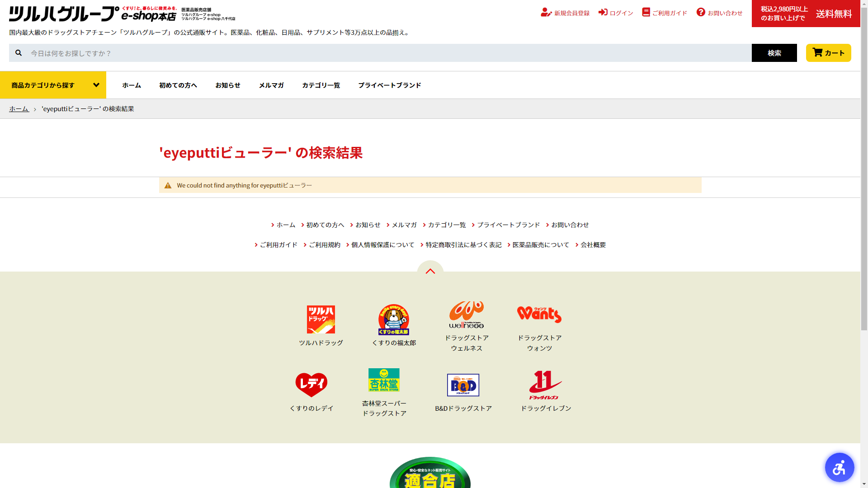Image resolution: width=868 pixels, height=488 pixels.
Task: Click the Wants drugstore logo
Action: pyautogui.click(x=539, y=314)
